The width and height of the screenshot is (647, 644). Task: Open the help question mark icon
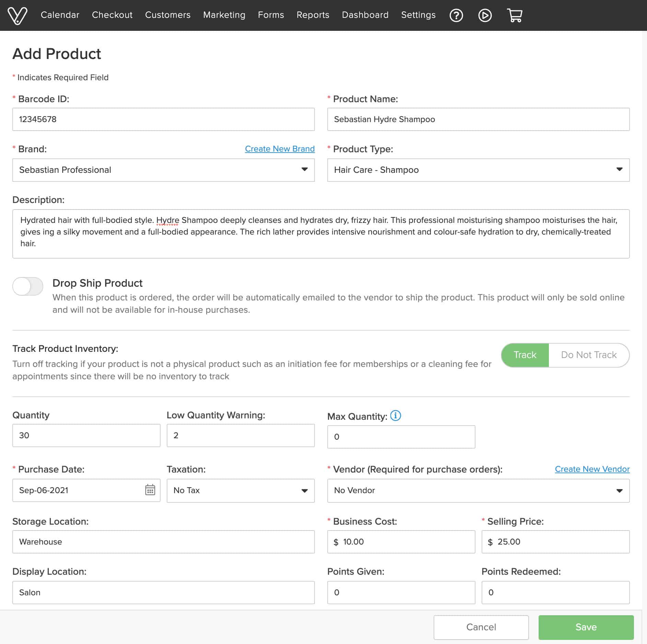(x=456, y=15)
